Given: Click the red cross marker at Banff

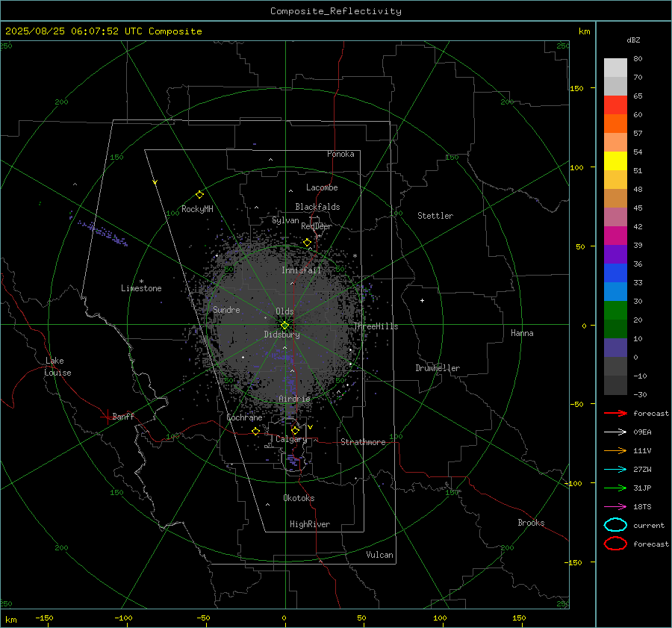Looking at the screenshot, I should 107,417.
